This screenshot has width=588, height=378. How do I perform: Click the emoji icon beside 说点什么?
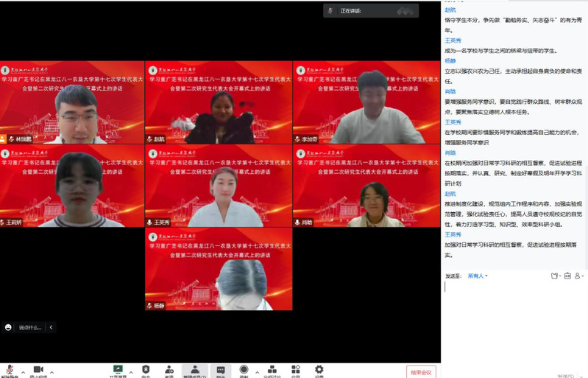[x=9, y=327]
